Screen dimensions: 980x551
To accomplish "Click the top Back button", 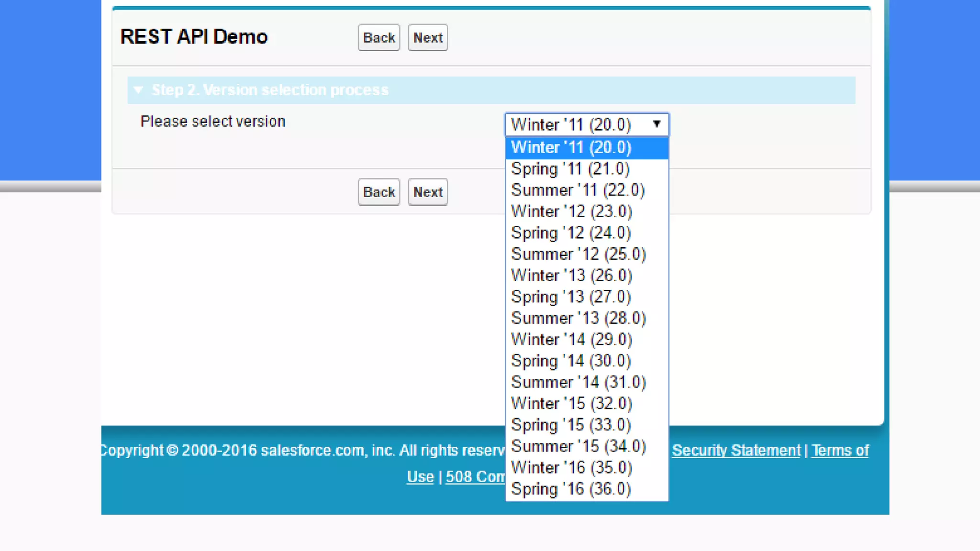I will point(379,37).
